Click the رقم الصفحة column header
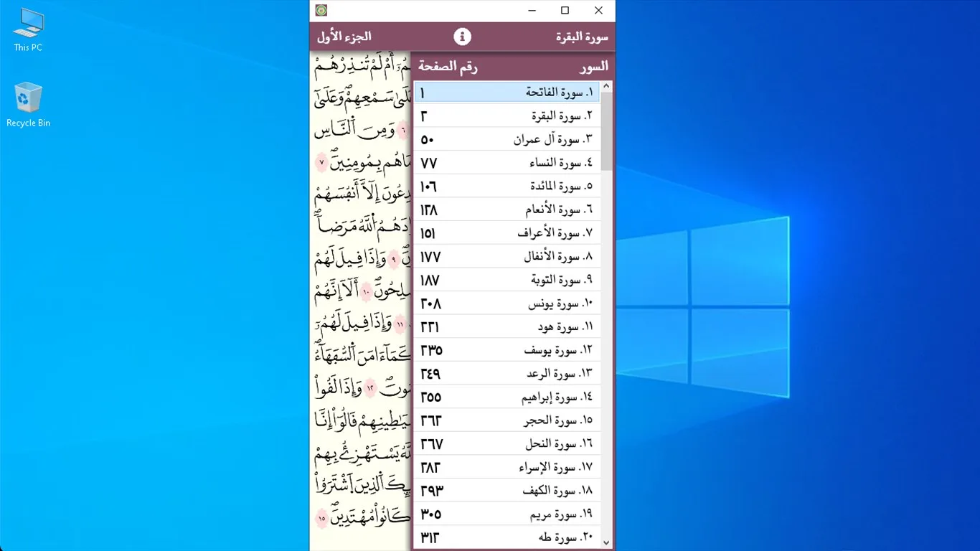The width and height of the screenshot is (980, 551). 448,67
